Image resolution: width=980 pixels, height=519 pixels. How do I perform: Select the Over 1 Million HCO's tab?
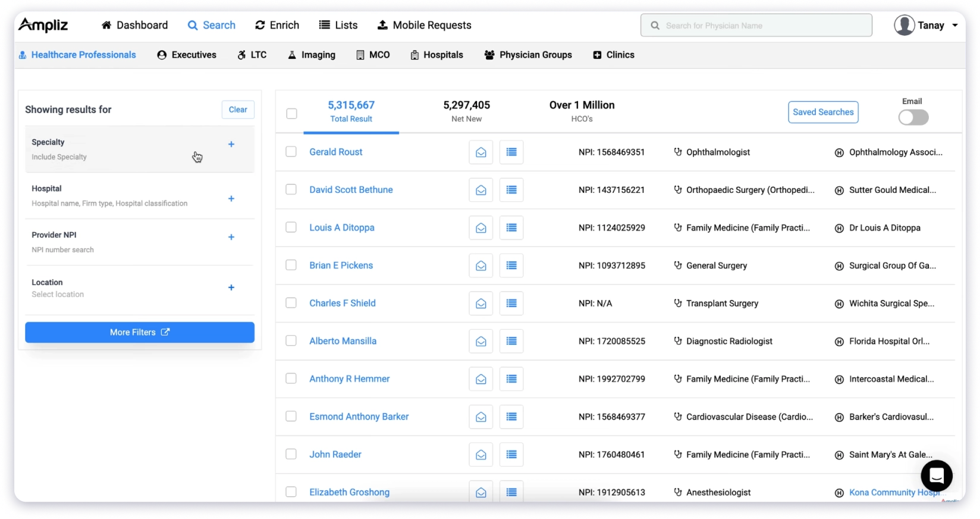582,111
